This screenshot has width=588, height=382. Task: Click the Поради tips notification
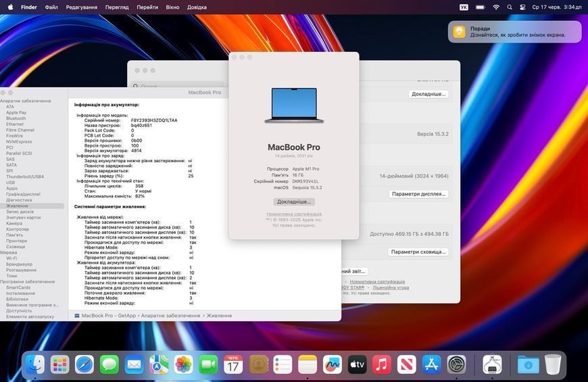tap(514, 32)
